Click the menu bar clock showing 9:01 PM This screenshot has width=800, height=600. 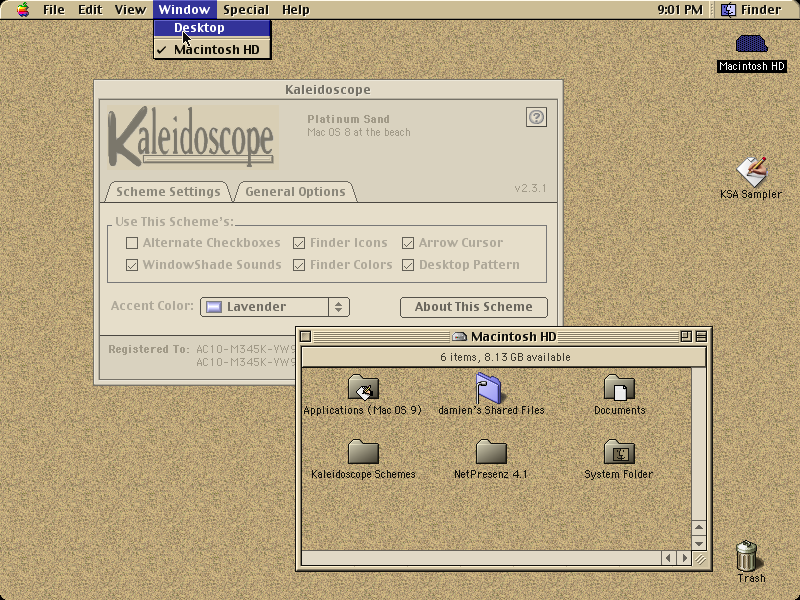(680, 10)
